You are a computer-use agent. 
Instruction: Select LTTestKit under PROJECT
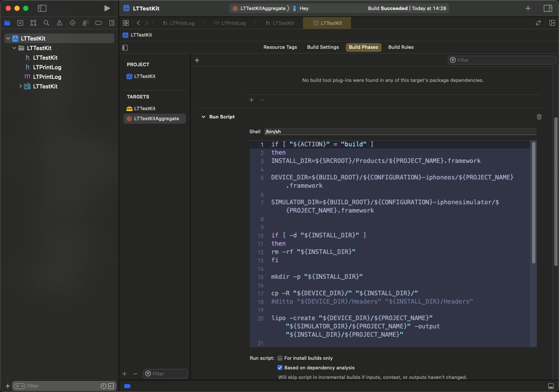pyautogui.click(x=141, y=76)
